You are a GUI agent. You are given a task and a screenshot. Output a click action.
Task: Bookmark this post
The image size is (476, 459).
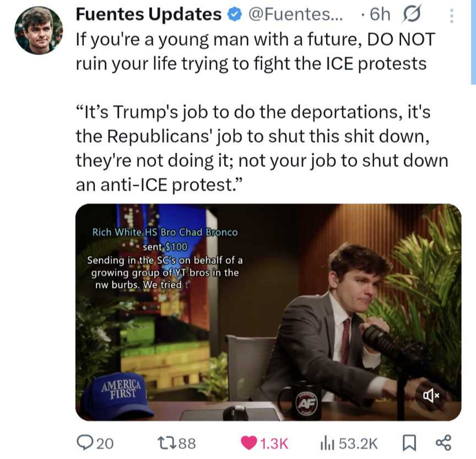(409, 443)
